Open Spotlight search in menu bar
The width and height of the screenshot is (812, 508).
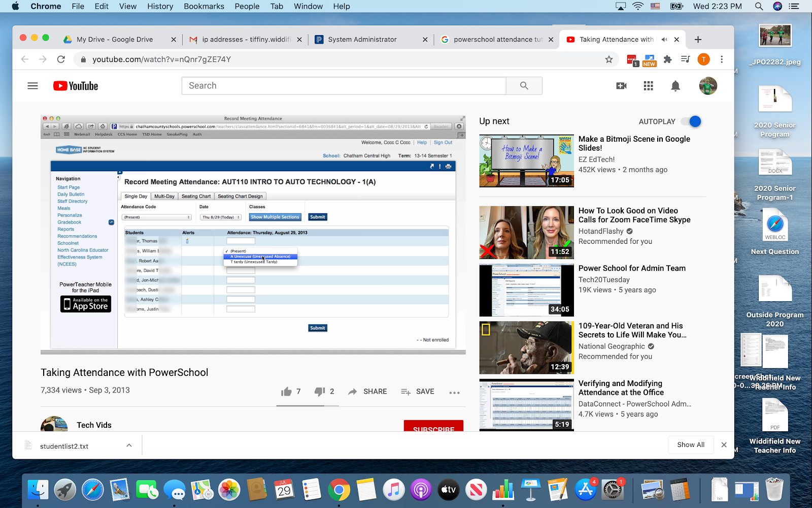tap(759, 6)
